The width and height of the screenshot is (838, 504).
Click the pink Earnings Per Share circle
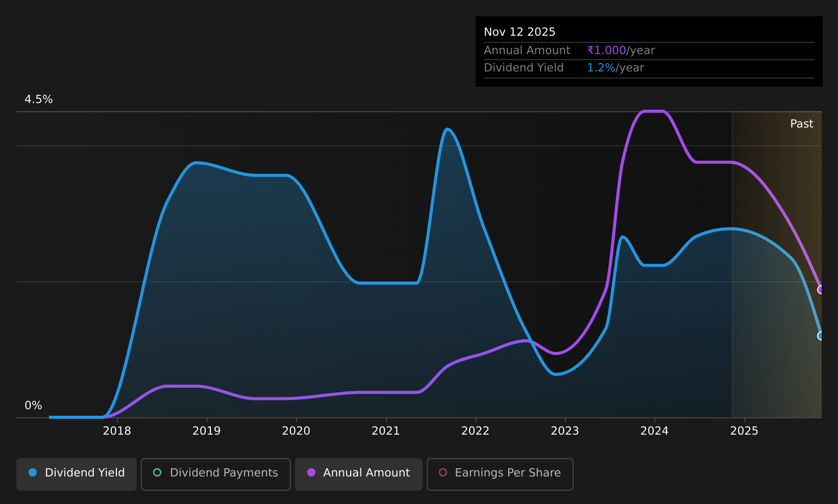pos(443,472)
